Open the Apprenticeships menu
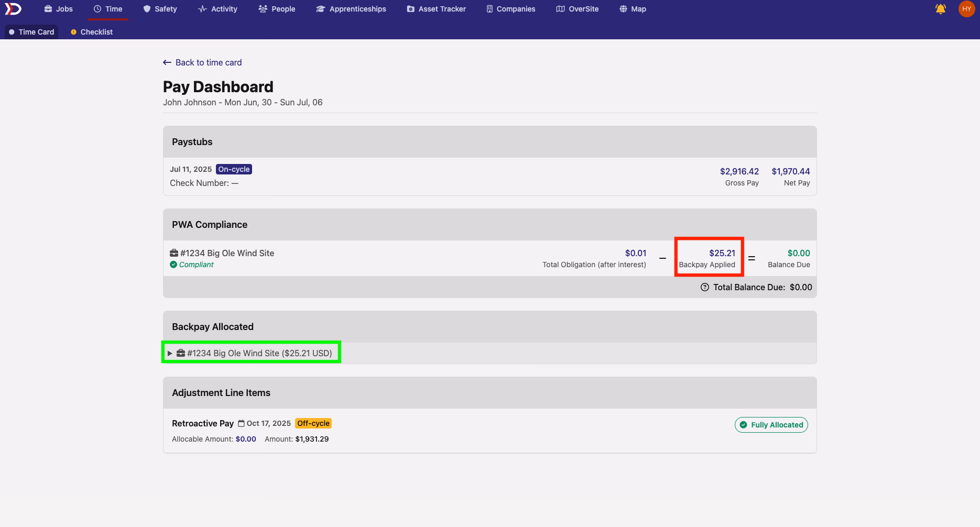 (351, 9)
